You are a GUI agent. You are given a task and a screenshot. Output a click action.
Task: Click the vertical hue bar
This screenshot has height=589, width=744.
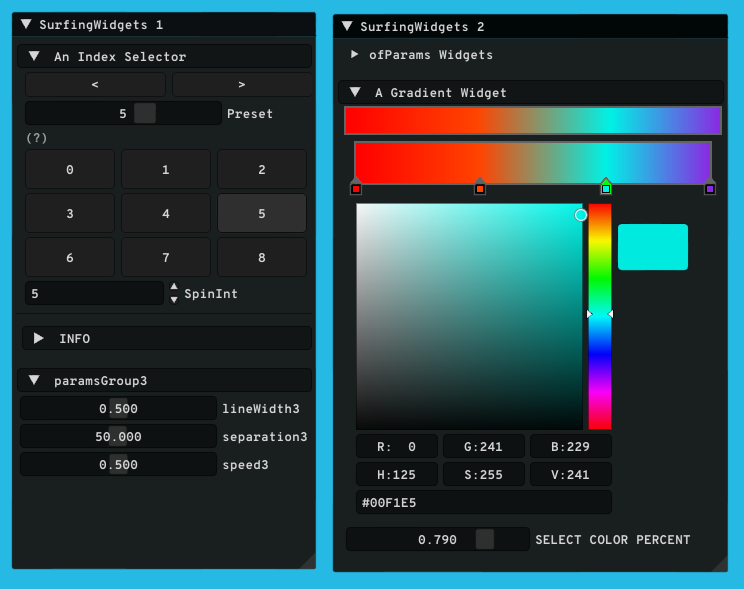click(x=600, y=317)
